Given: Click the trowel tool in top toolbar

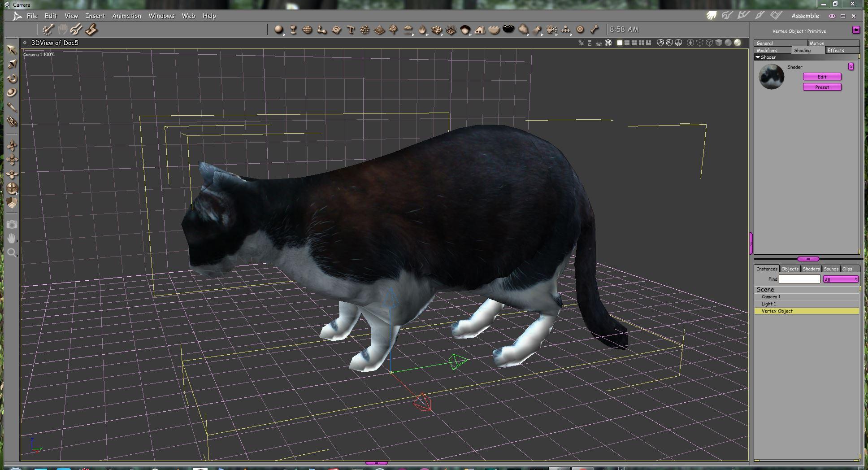Looking at the screenshot, I should click(91, 30).
